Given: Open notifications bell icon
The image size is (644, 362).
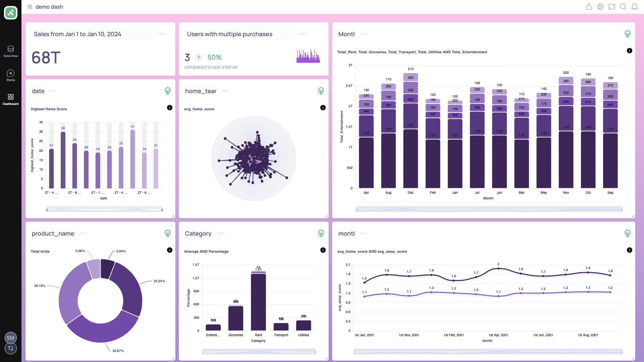Looking at the screenshot, I should tap(635, 7).
